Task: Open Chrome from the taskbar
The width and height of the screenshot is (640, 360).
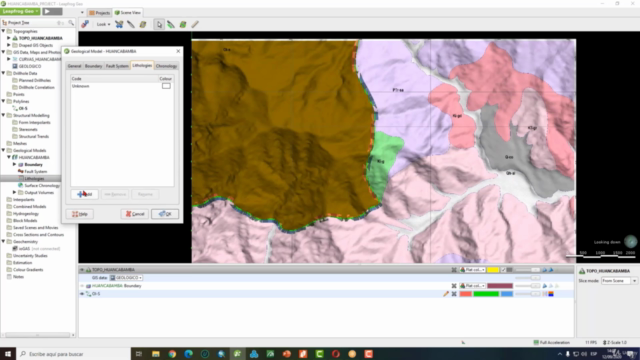Action: coord(172,354)
